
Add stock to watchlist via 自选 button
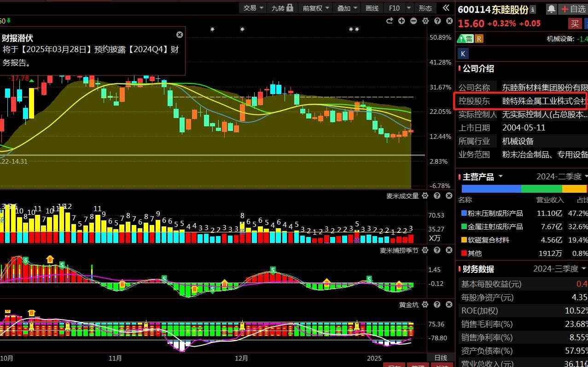click(573, 9)
